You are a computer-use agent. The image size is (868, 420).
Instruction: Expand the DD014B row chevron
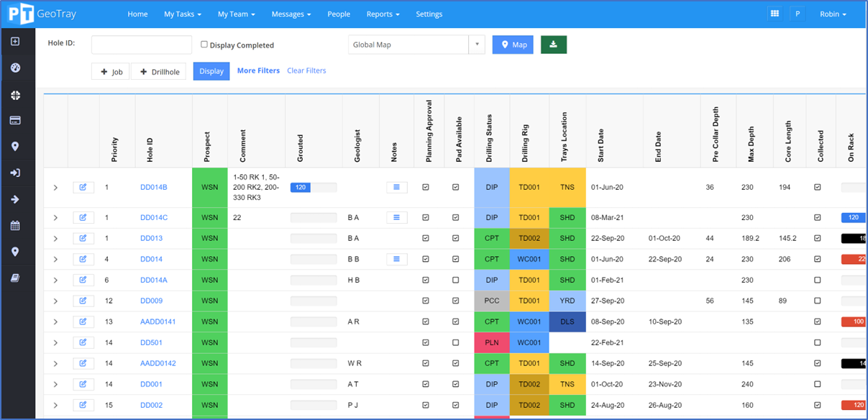click(55, 187)
